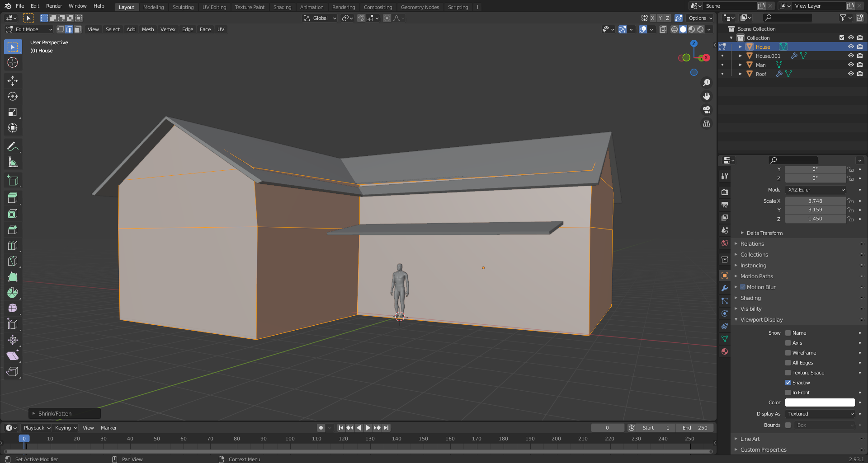Select the Inset Faces tool
The image size is (868, 463).
[13, 214]
